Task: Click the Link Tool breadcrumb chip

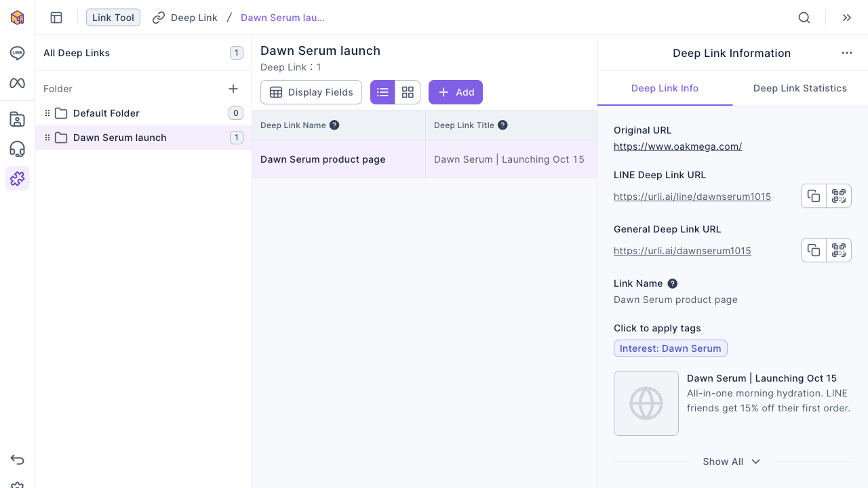Action: 113,18
